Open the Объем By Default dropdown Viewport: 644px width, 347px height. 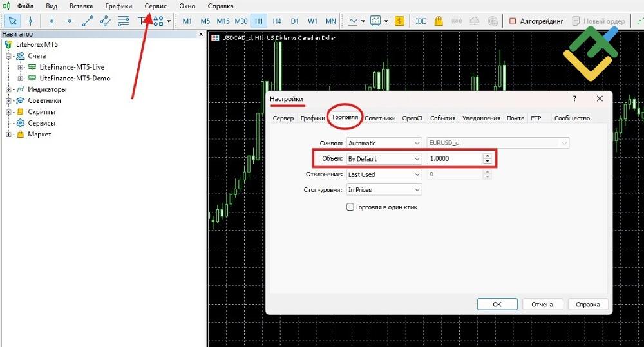coord(384,158)
